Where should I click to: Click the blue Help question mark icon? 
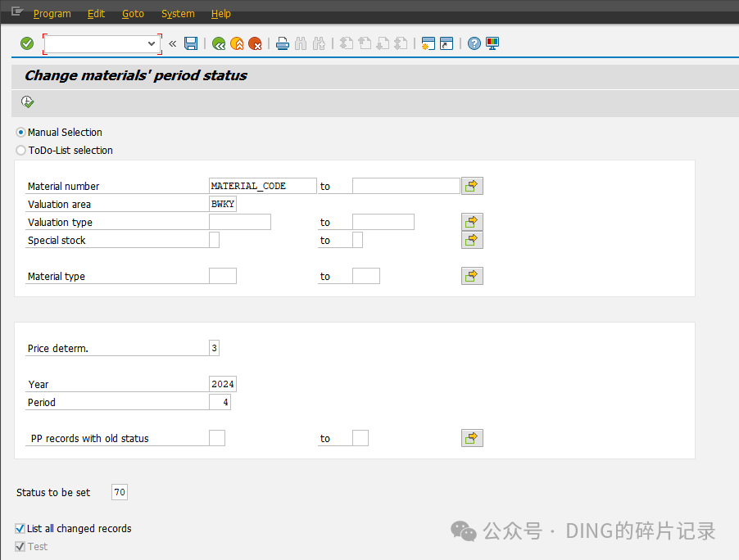click(474, 44)
